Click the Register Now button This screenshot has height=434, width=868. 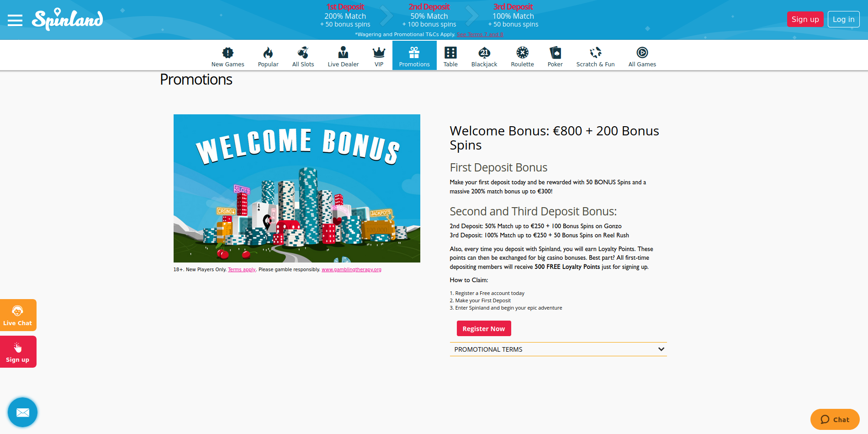click(483, 328)
